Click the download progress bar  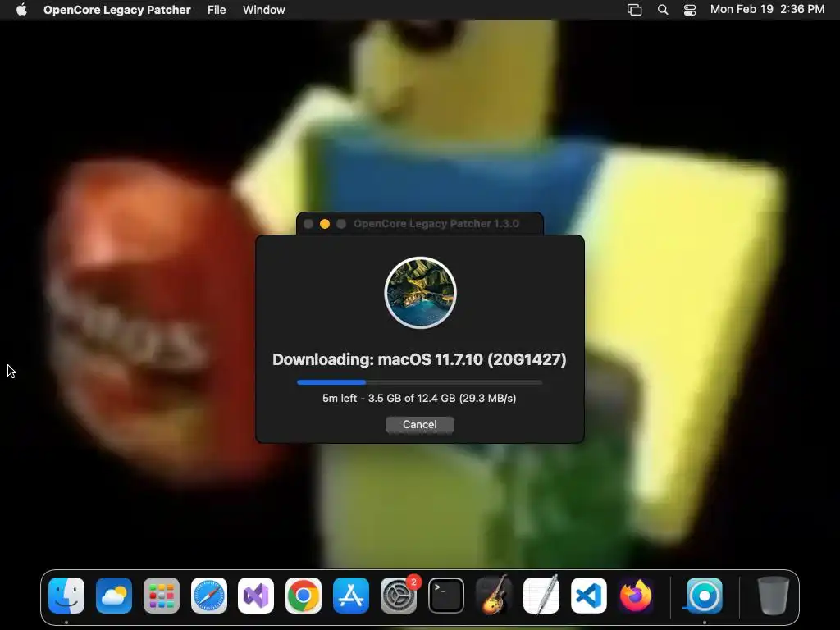point(419,382)
